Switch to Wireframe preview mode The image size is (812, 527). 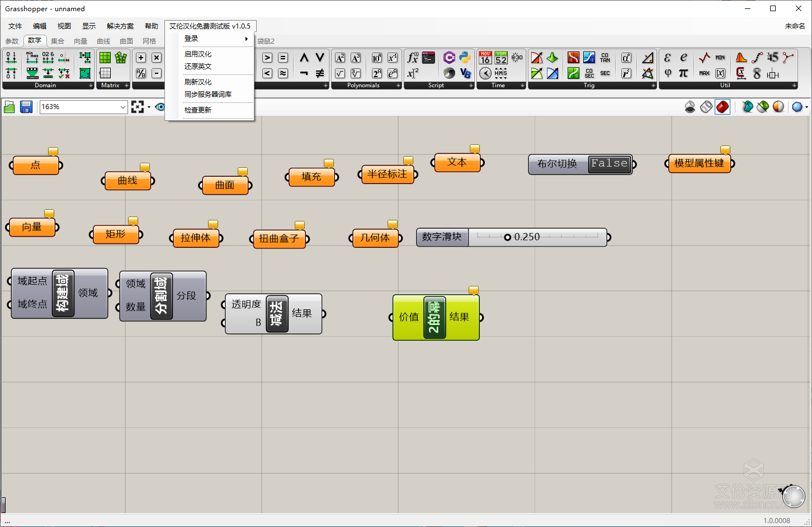coord(706,107)
